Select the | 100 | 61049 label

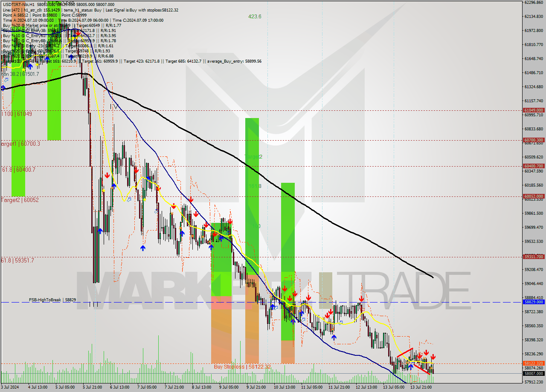point(17,114)
